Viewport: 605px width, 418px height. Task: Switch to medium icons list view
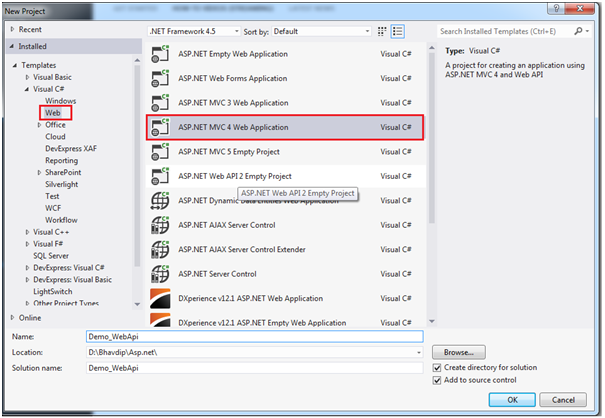point(397,31)
